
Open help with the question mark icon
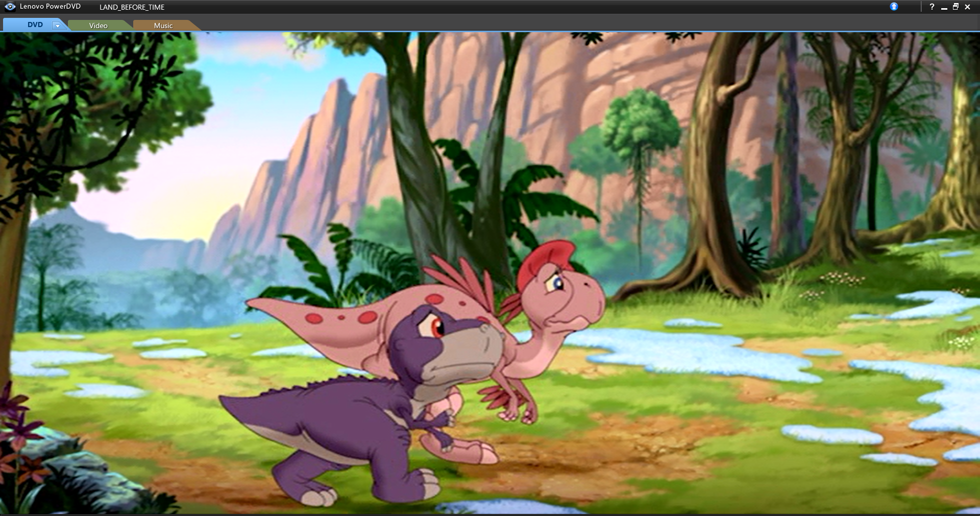tap(932, 7)
